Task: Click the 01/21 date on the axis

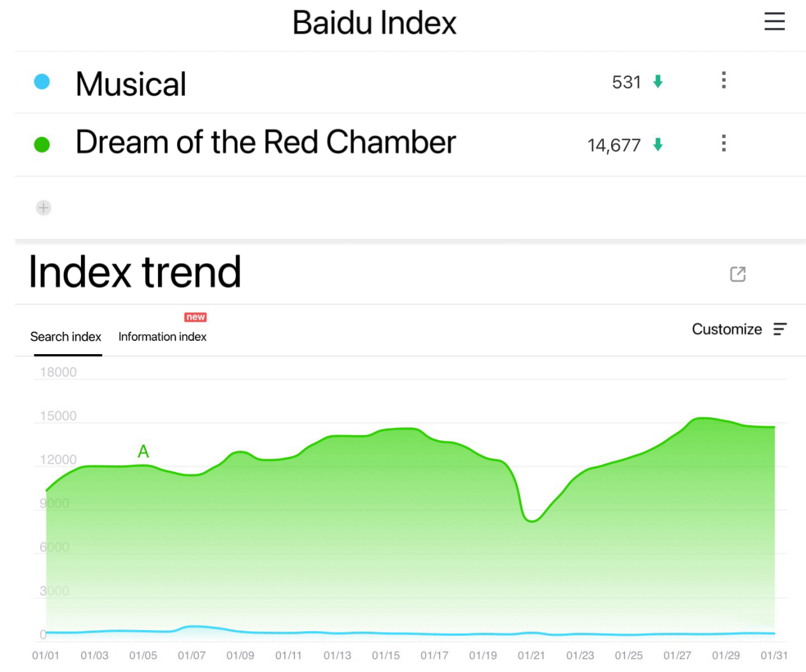Action: click(x=531, y=655)
